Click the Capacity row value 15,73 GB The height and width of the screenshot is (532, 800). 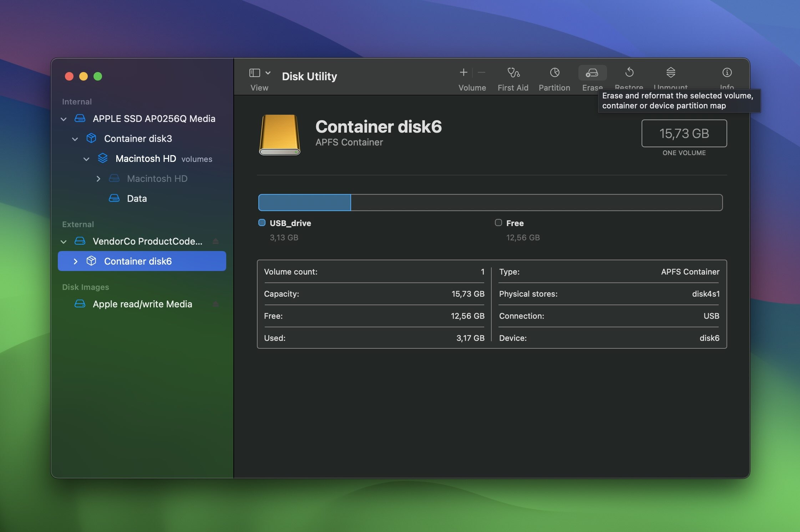(x=468, y=294)
